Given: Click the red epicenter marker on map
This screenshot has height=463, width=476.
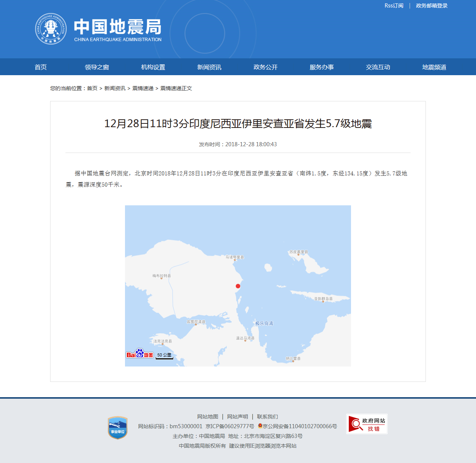Looking at the screenshot, I should click(238, 286).
